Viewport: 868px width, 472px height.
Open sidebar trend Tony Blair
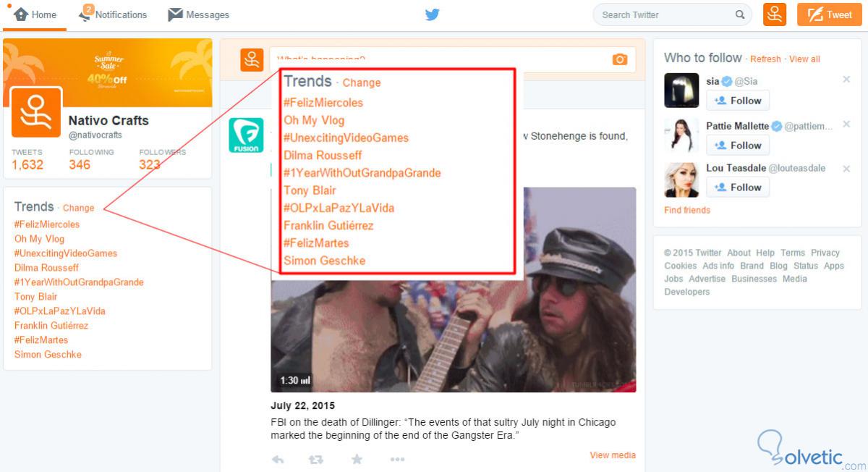pos(35,297)
